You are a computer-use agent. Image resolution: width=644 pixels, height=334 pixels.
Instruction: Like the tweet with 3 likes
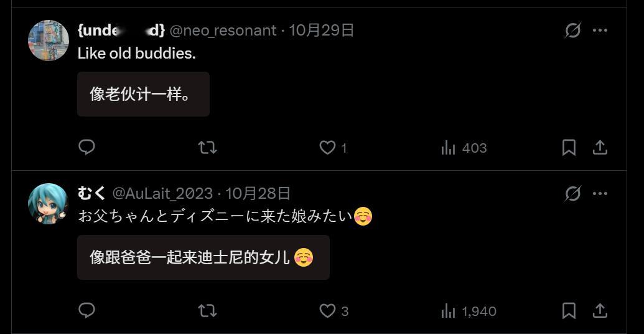pyautogui.click(x=334, y=311)
